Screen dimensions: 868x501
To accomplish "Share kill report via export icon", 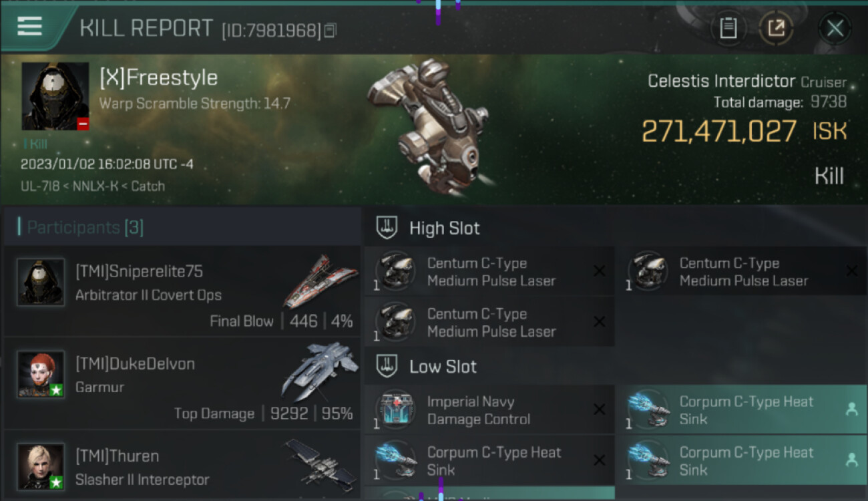I will (776, 28).
